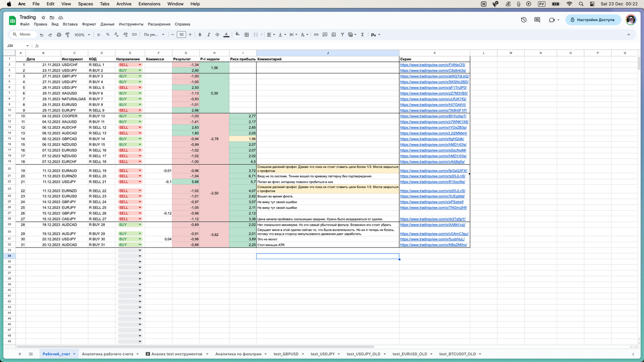Create a filter with funnel icon

342,35
